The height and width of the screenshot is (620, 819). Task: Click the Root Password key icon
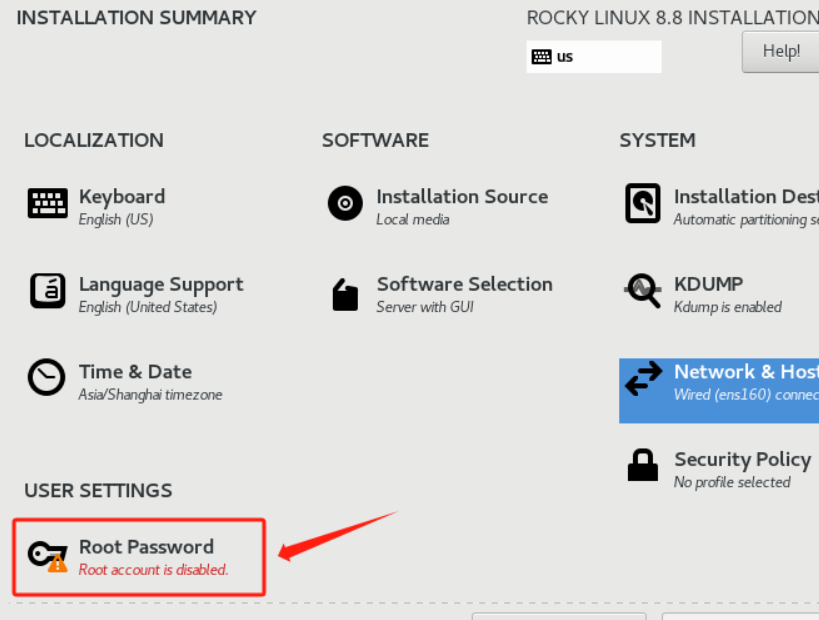(47, 555)
